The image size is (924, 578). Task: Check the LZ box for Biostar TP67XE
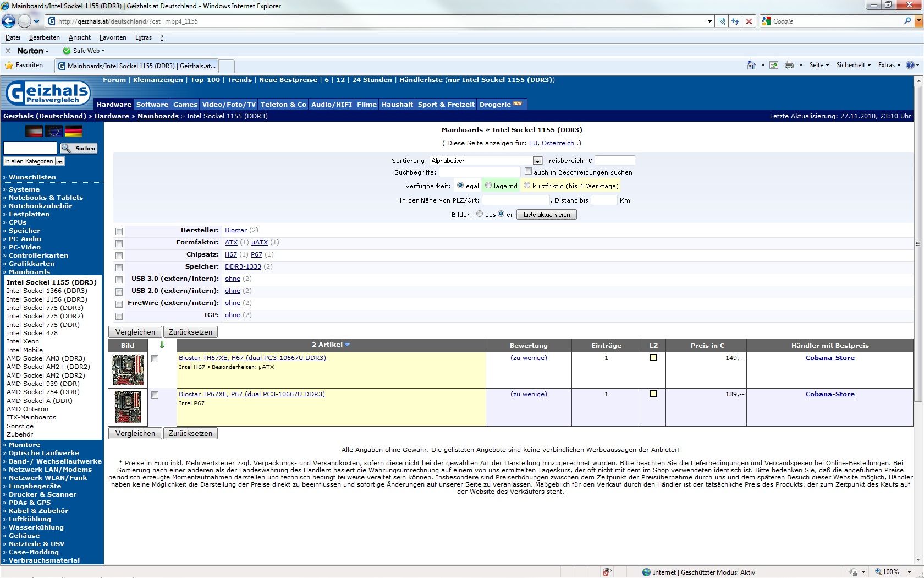pyautogui.click(x=653, y=394)
